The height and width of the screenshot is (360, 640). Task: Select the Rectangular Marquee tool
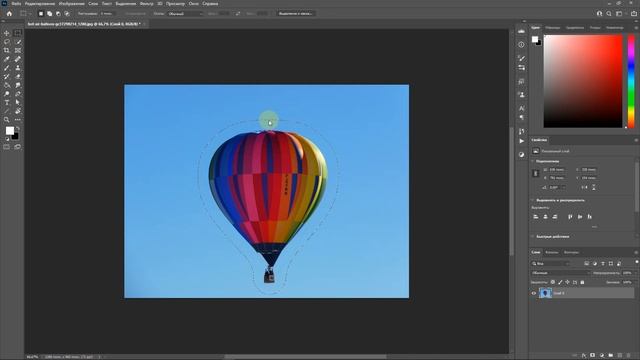click(x=18, y=33)
